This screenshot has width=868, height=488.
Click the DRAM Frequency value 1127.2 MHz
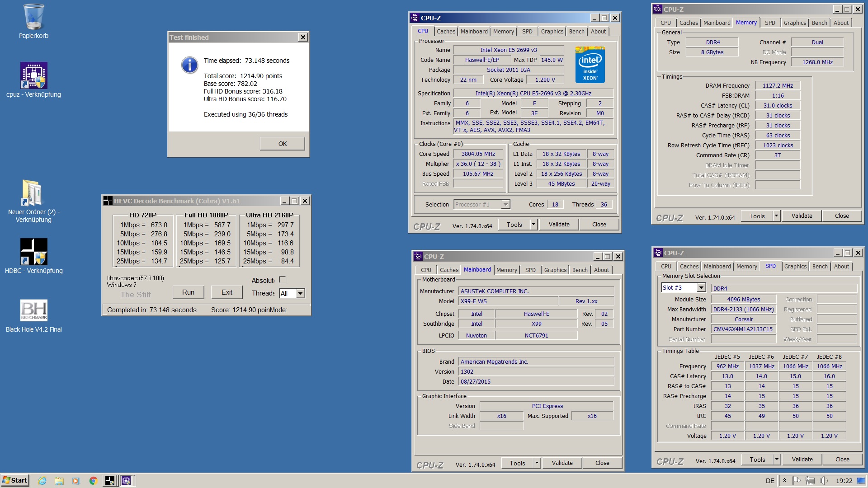click(x=778, y=85)
